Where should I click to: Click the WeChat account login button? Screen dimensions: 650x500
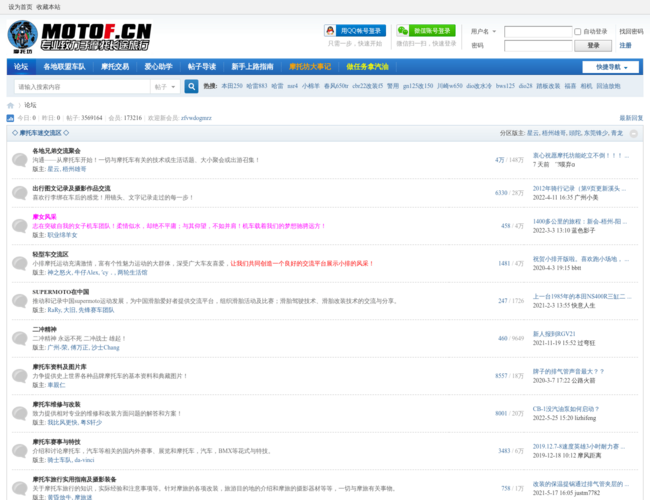425,31
